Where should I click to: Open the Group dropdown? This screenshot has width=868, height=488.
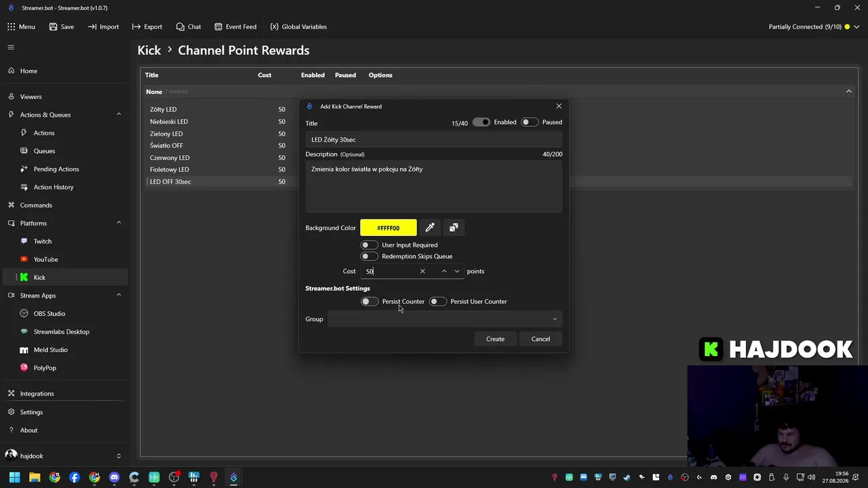click(445, 319)
